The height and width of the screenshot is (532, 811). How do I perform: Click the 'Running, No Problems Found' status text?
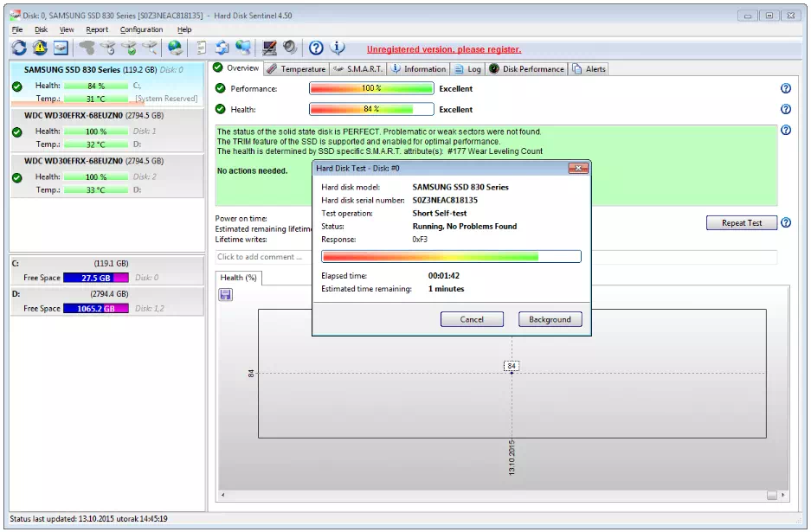point(465,226)
